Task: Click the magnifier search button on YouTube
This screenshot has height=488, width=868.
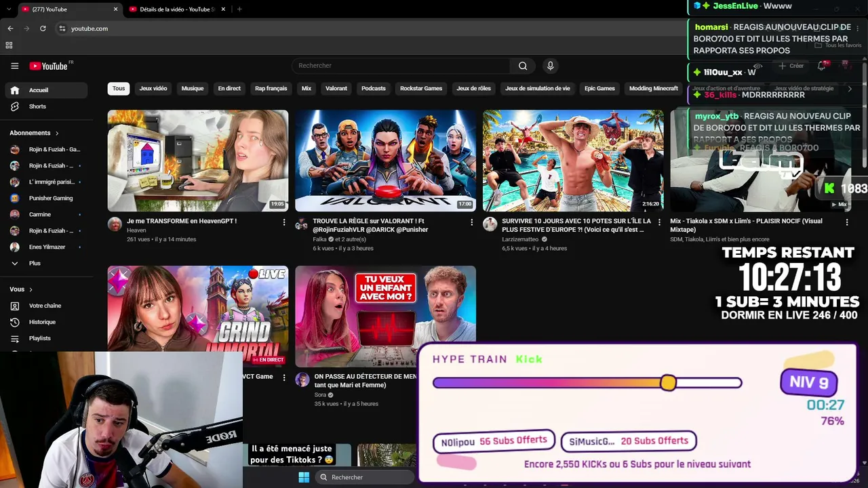Action: (523, 66)
